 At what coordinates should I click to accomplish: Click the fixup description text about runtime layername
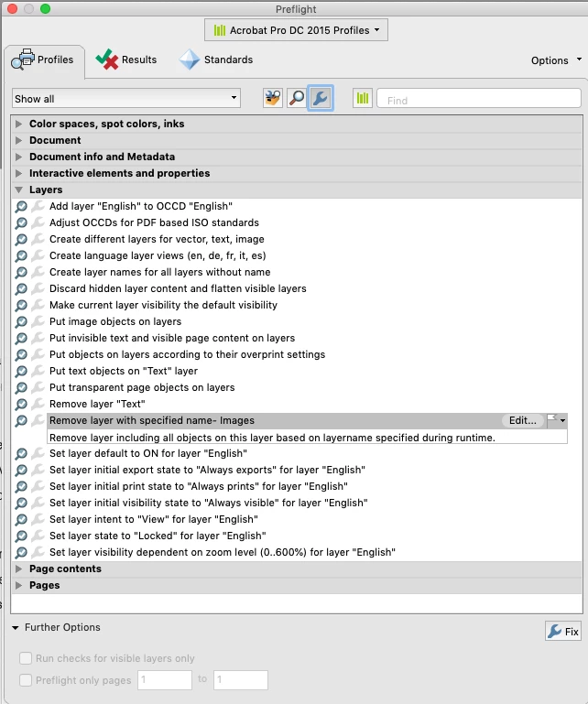coord(272,438)
